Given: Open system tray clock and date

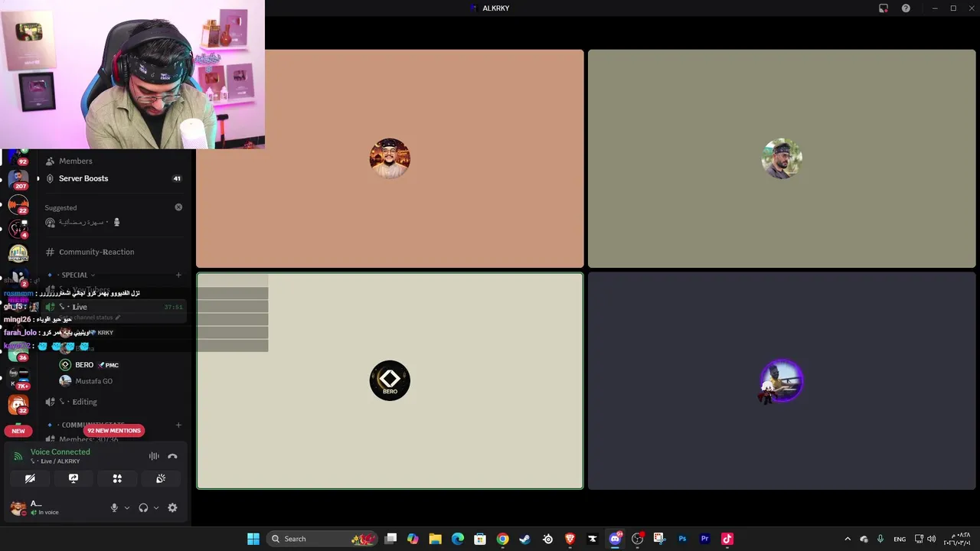Looking at the screenshot, I should [958, 539].
